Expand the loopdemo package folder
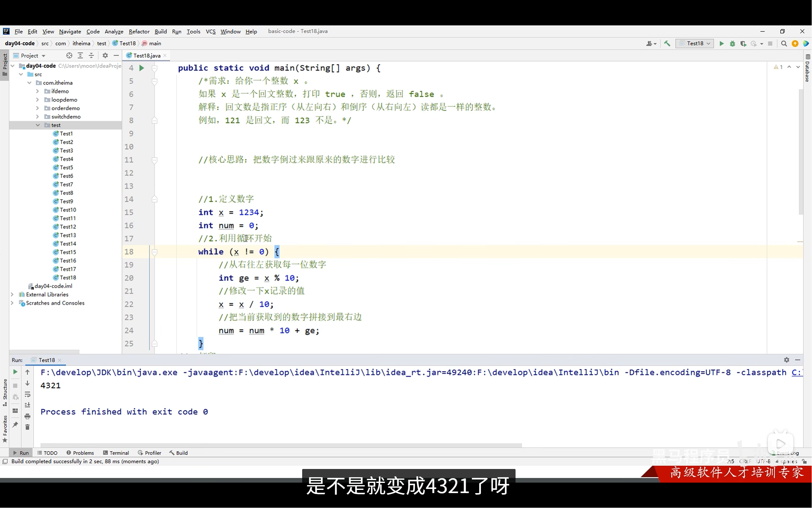This screenshot has height=508, width=812. pyautogui.click(x=38, y=100)
